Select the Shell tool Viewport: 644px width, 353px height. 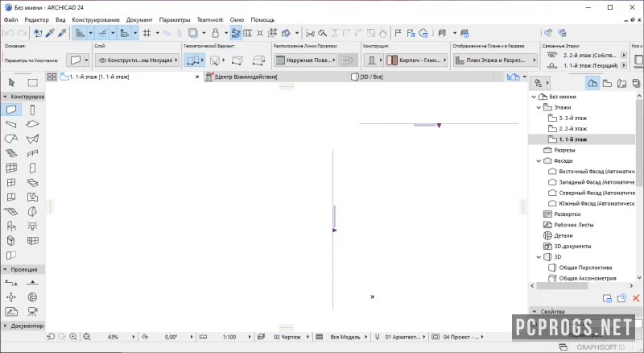(x=32, y=139)
